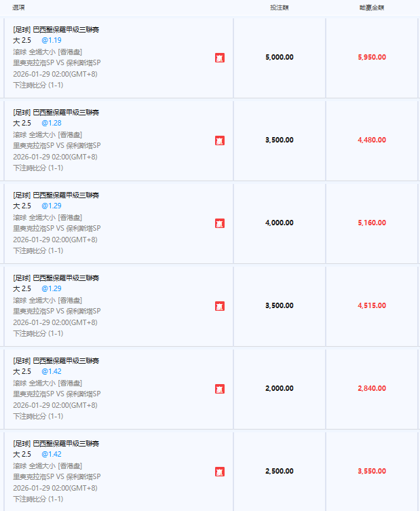Viewport: 420px width, 511px height.
Task: Select the 2,840.00 payout amount
Action: [x=372, y=388]
